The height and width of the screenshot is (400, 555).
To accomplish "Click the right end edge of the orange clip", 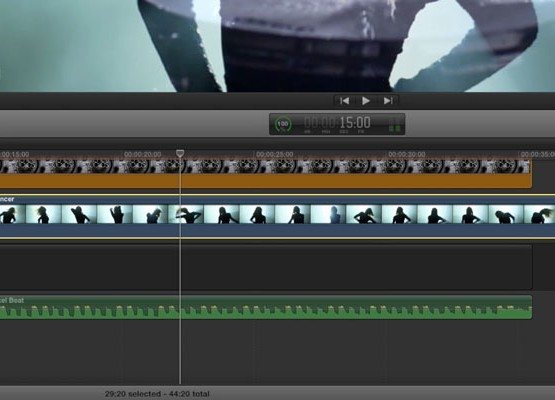I will (x=531, y=173).
